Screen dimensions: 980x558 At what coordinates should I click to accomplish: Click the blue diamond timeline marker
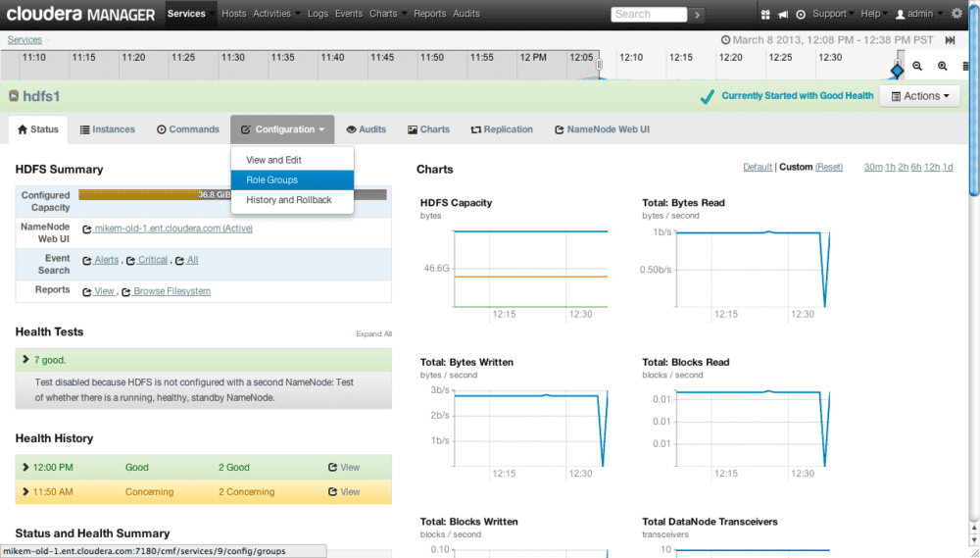coord(897,71)
